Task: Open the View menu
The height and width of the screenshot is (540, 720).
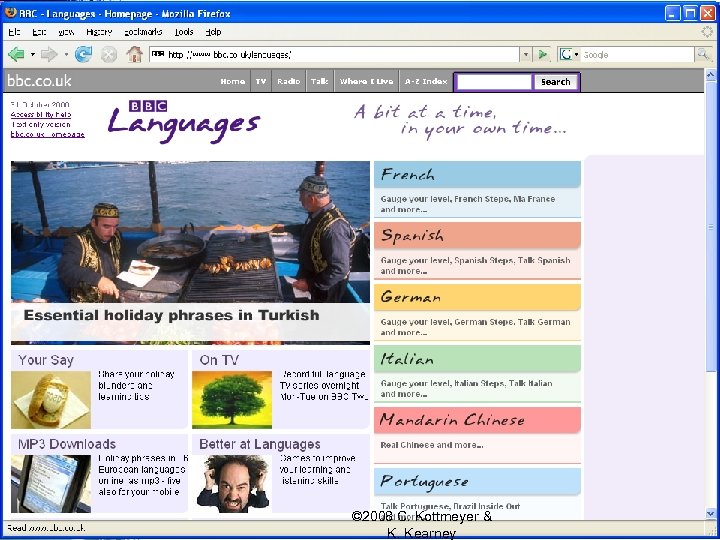Action: [67, 32]
